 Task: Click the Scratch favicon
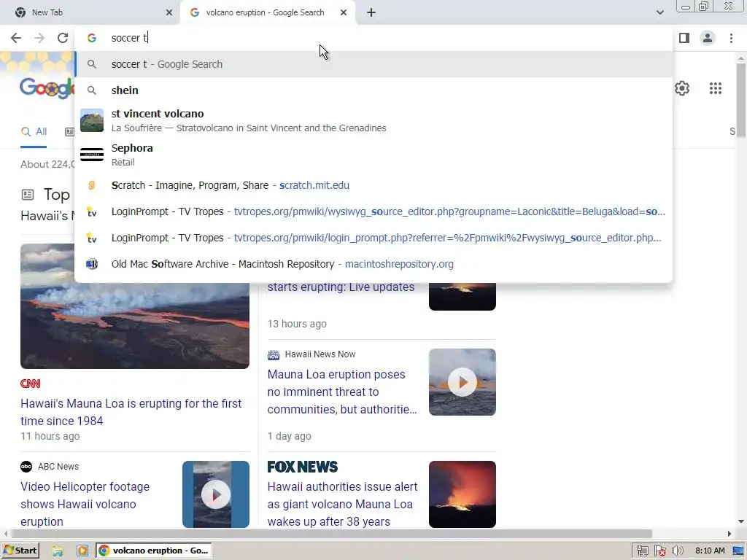click(x=92, y=185)
